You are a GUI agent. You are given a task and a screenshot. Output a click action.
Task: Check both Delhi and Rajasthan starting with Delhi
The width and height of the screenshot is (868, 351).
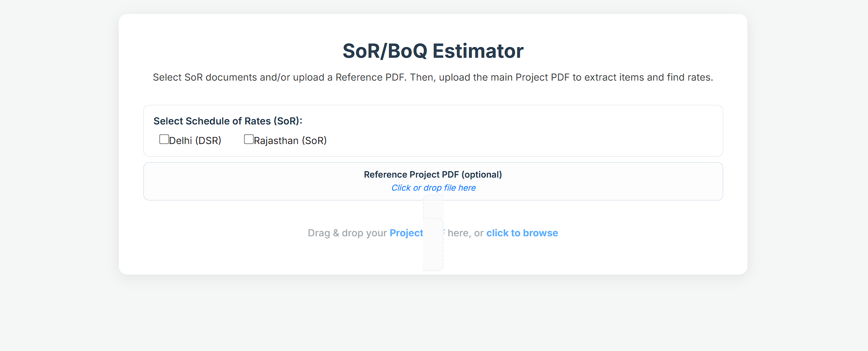pos(164,139)
